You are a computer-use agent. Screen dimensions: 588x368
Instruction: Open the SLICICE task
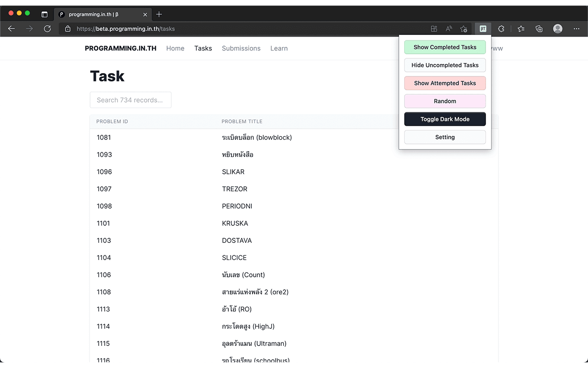tap(234, 258)
